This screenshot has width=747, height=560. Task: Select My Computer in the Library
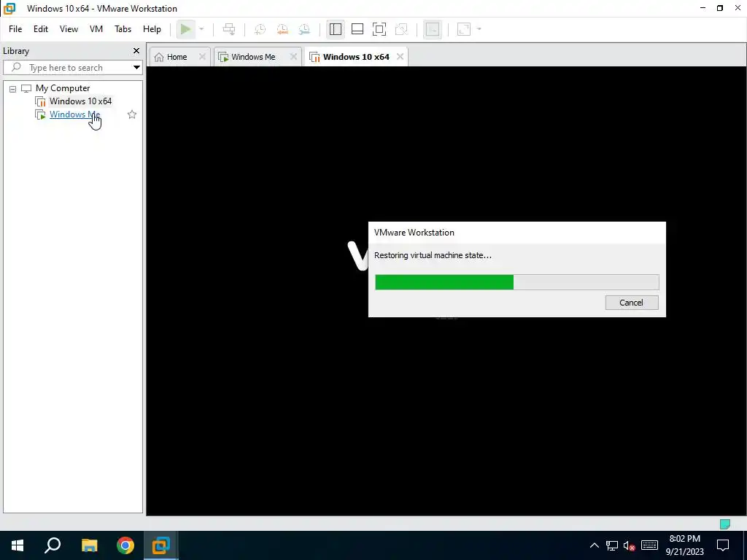[63, 88]
